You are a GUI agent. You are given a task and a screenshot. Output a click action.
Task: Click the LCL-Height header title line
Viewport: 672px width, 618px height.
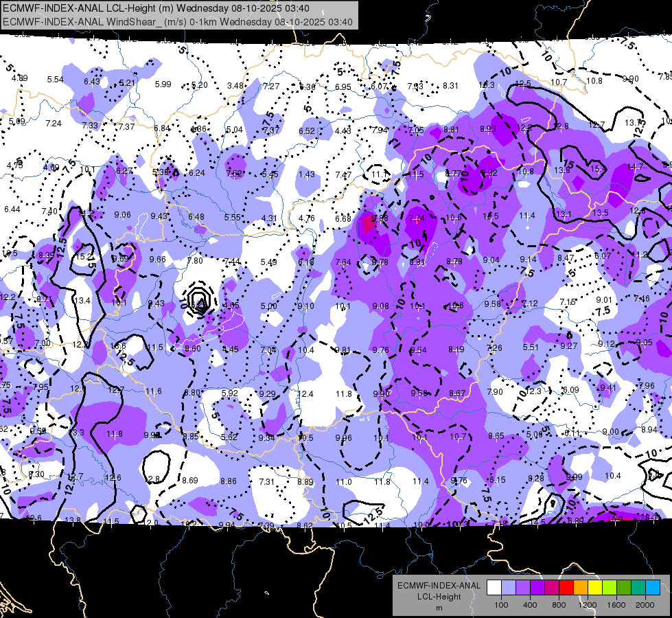click(156, 8)
